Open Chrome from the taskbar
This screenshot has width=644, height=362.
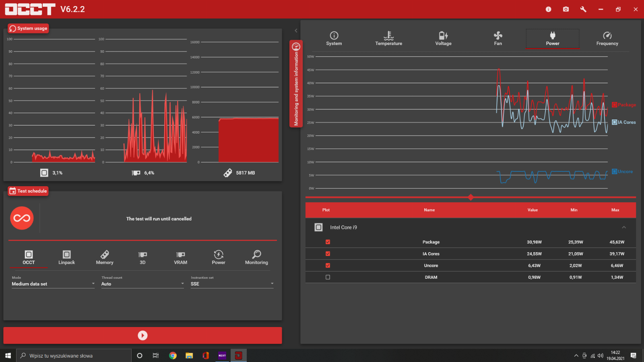173,356
